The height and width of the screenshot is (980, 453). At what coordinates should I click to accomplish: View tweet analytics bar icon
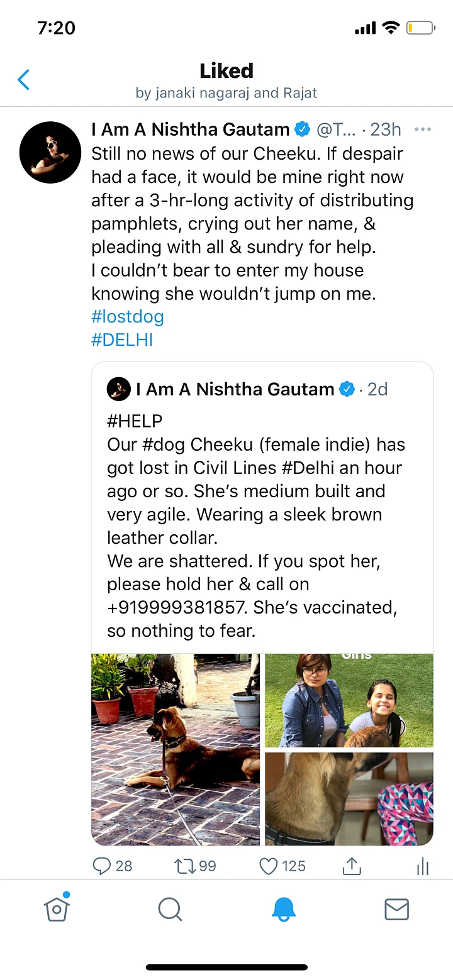pos(423,867)
